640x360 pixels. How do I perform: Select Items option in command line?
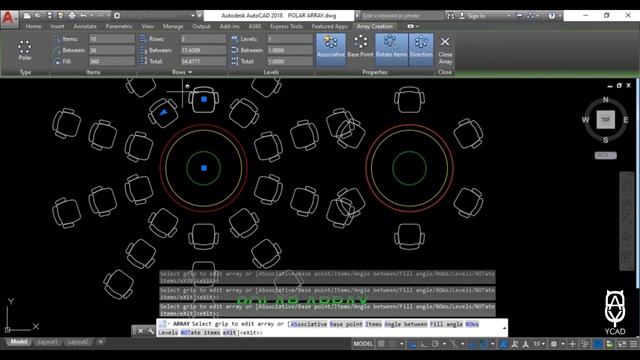coord(373,324)
